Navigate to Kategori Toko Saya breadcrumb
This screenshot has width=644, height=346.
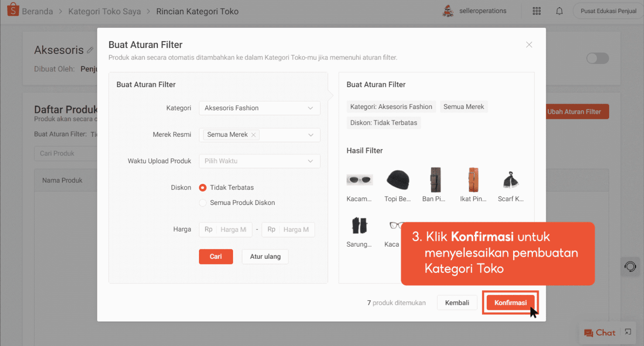click(x=104, y=11)
